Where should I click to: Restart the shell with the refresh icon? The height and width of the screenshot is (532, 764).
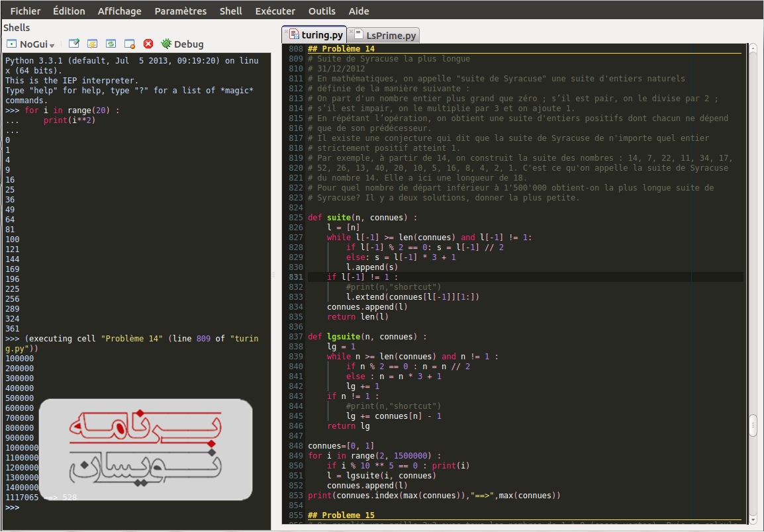click(111, 44)
